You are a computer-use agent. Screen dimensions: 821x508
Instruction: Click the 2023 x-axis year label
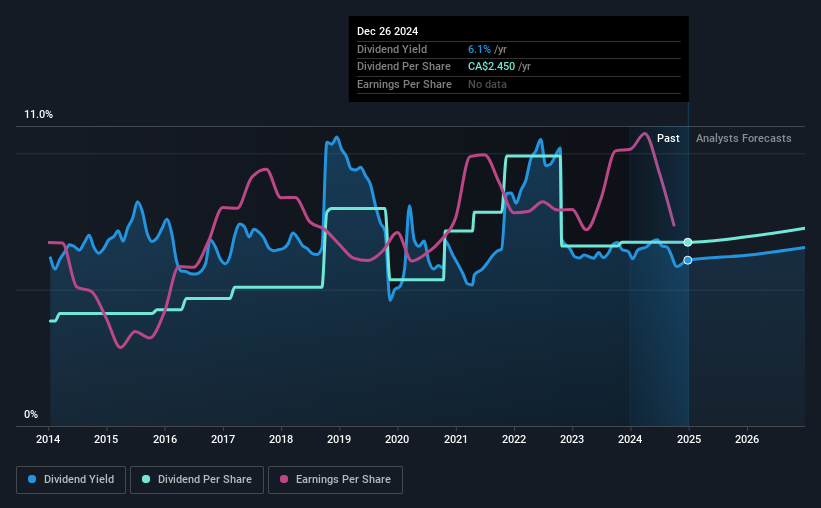(x=572, y=439)
